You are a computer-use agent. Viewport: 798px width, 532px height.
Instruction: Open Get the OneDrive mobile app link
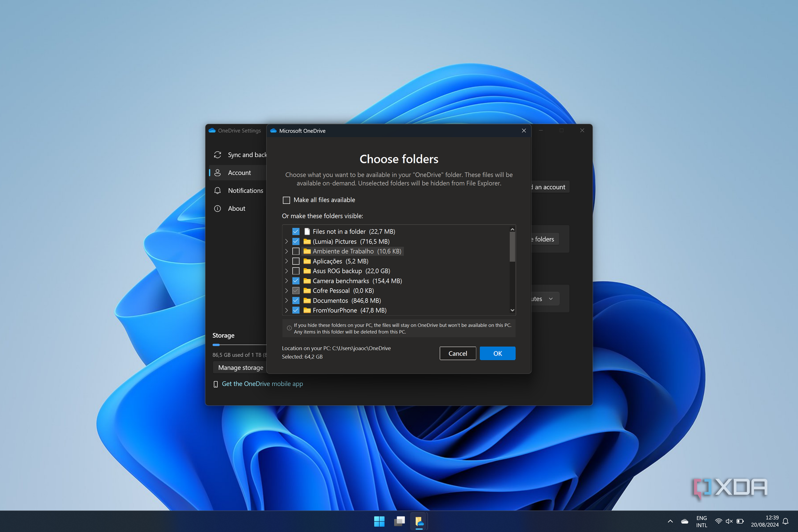click(262, 384)
